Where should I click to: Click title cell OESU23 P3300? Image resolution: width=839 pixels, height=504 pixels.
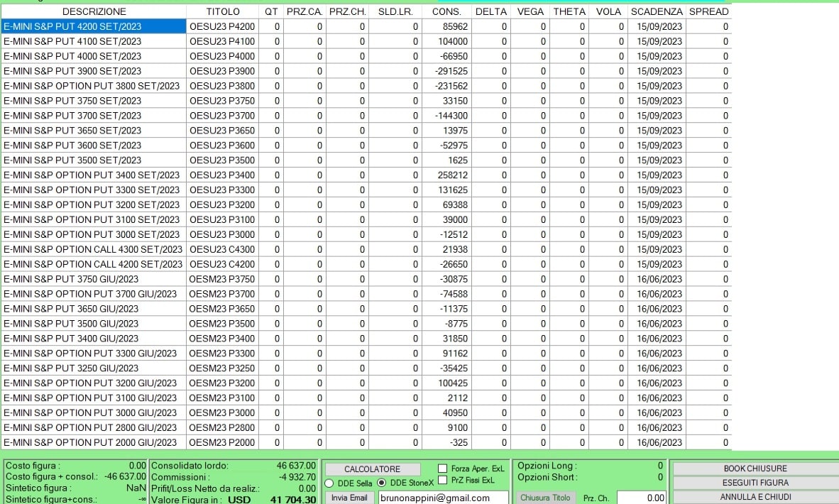223,190
